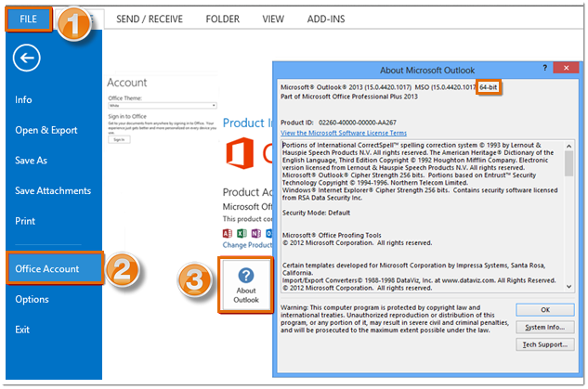Click the scroll down arrow in the license text box
588x389 pixels.
click(x=568, y=287)
